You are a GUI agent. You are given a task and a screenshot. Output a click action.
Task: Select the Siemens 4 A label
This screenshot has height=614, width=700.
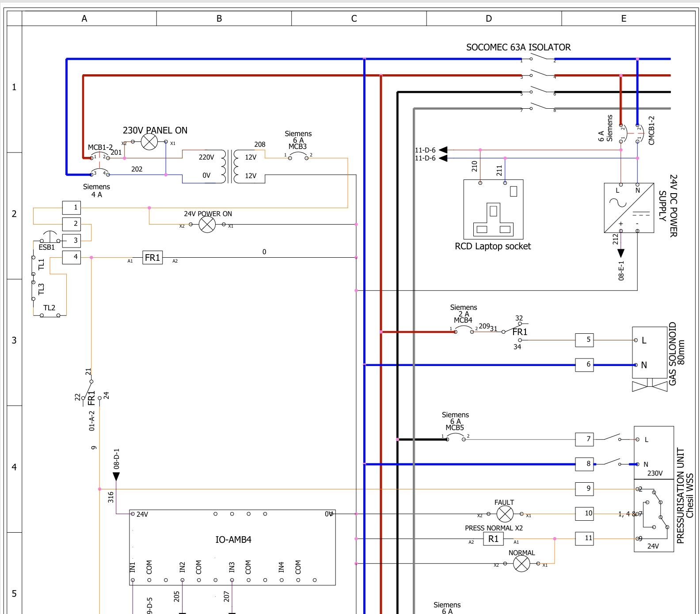[96, 191]
